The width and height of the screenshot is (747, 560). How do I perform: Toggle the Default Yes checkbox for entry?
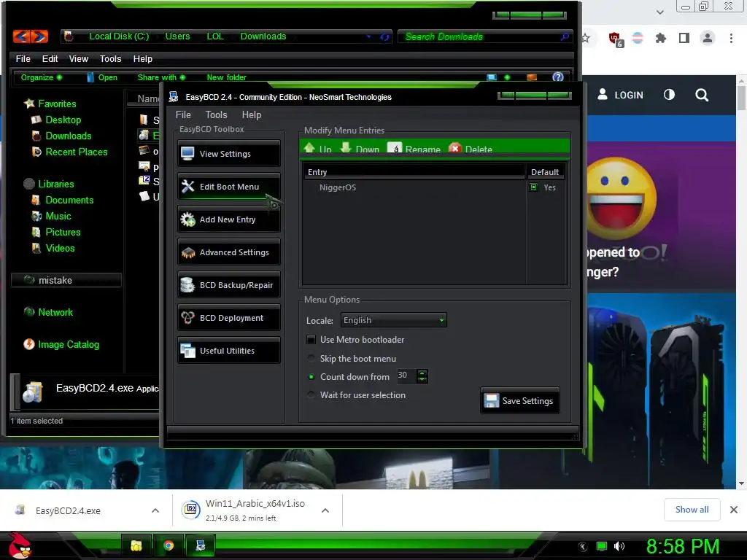point(533,187)
